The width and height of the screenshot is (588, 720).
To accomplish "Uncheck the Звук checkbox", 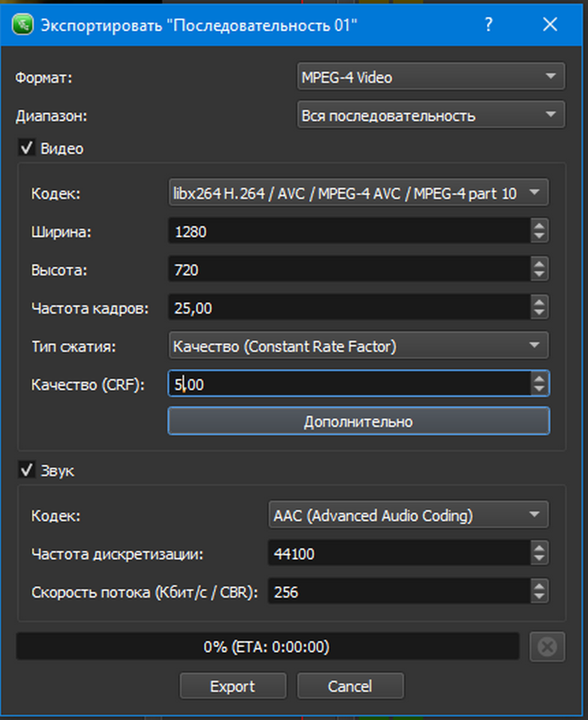I will pos(26,470).
